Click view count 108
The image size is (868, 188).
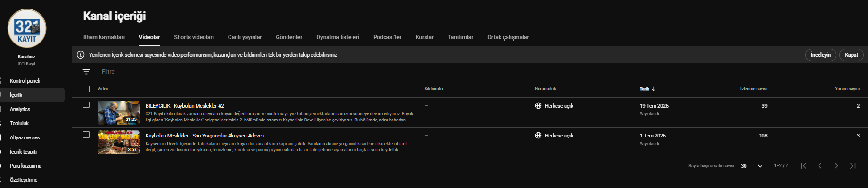pyautogui.click(x=763, y=136)
